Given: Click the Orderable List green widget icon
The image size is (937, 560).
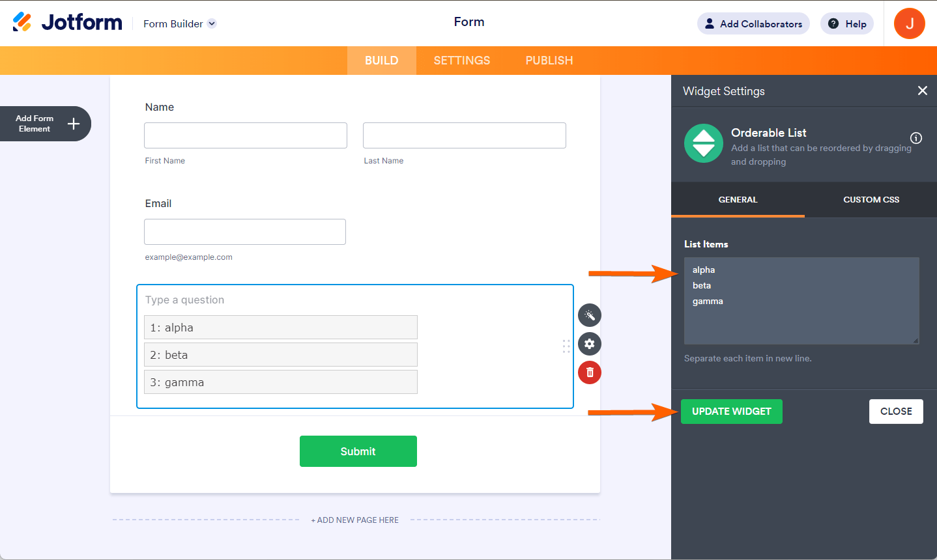Looking at the screenshot, I should (x=703, y=143).
